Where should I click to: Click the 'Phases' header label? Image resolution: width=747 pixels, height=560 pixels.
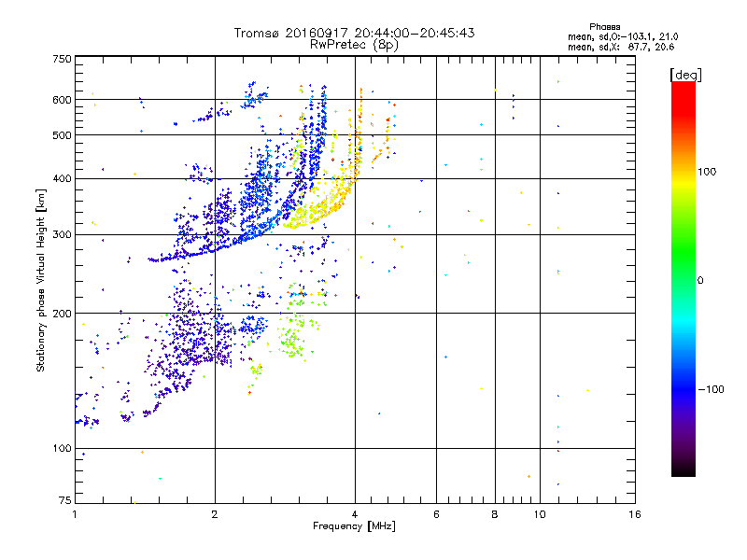click(604, 27)
